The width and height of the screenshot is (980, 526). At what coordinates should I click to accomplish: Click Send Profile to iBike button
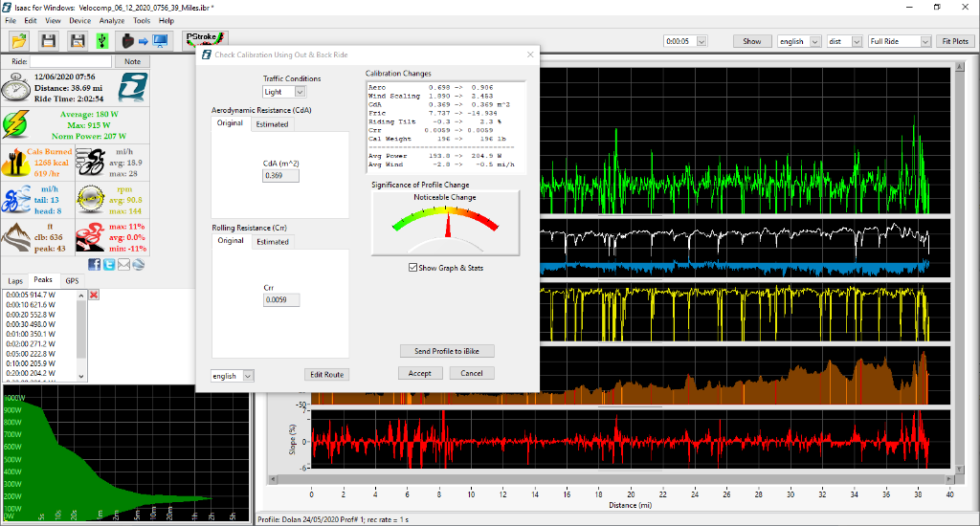447,352
